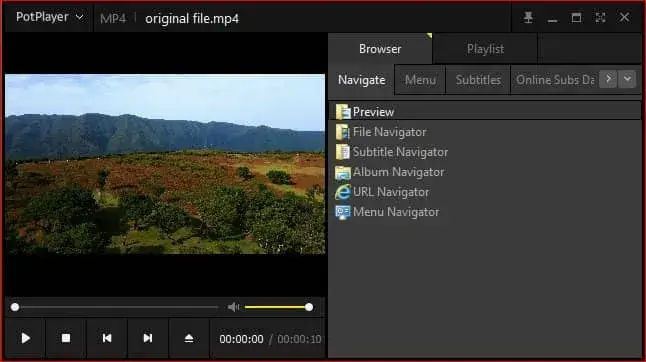Click the URL Navigator browser icon
The height and width of the screenshot is (362, 646).
click(342, 192)
